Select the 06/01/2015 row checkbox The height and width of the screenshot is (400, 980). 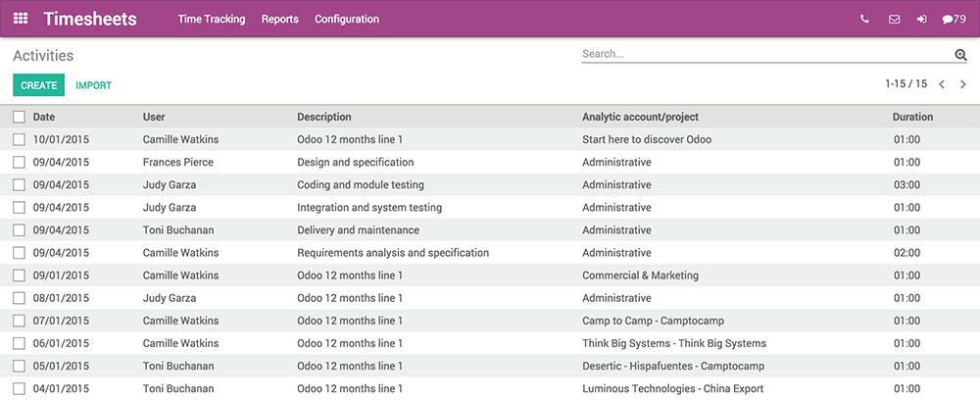(20, 343)
